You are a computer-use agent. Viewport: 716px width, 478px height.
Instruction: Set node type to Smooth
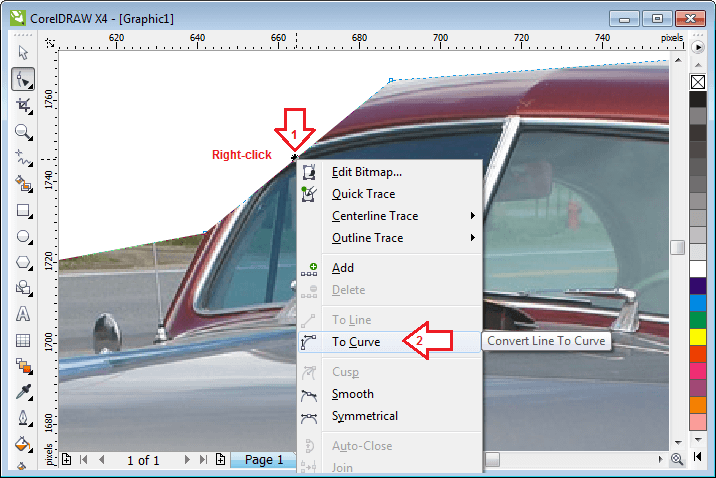pos(352,394)
